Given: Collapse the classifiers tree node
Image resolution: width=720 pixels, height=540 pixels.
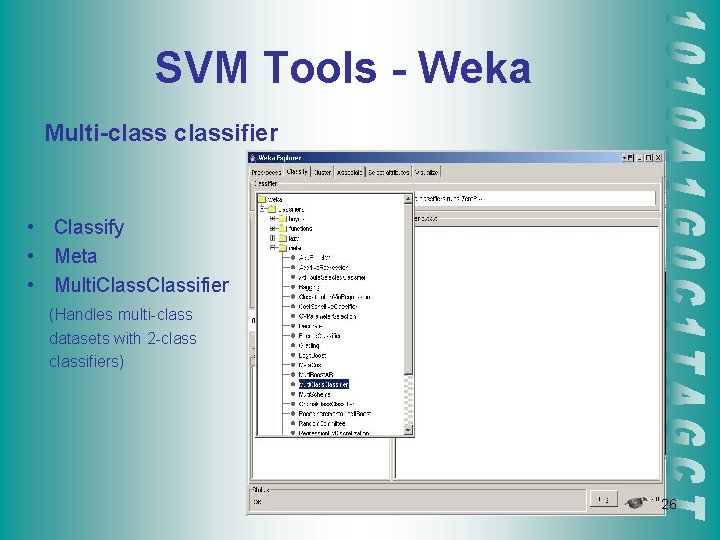Looking at the screenshot, I should [262, 209].
